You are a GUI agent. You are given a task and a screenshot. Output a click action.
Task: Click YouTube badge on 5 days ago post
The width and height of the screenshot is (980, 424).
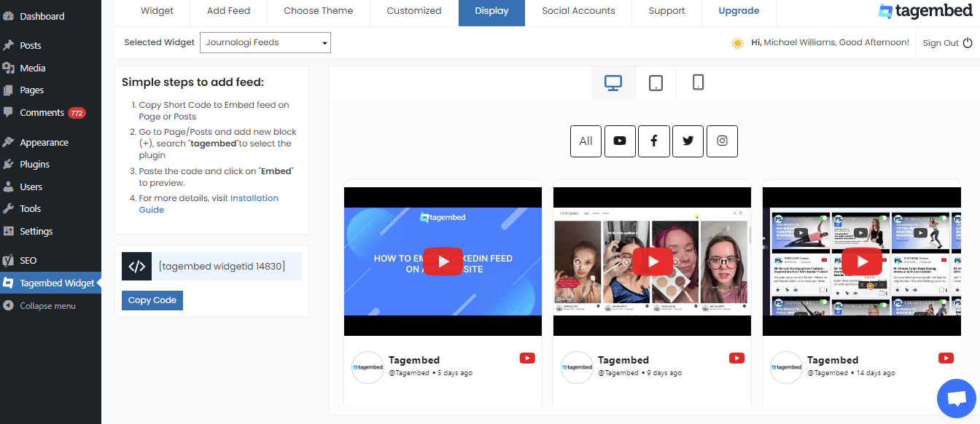pos(527,358)
